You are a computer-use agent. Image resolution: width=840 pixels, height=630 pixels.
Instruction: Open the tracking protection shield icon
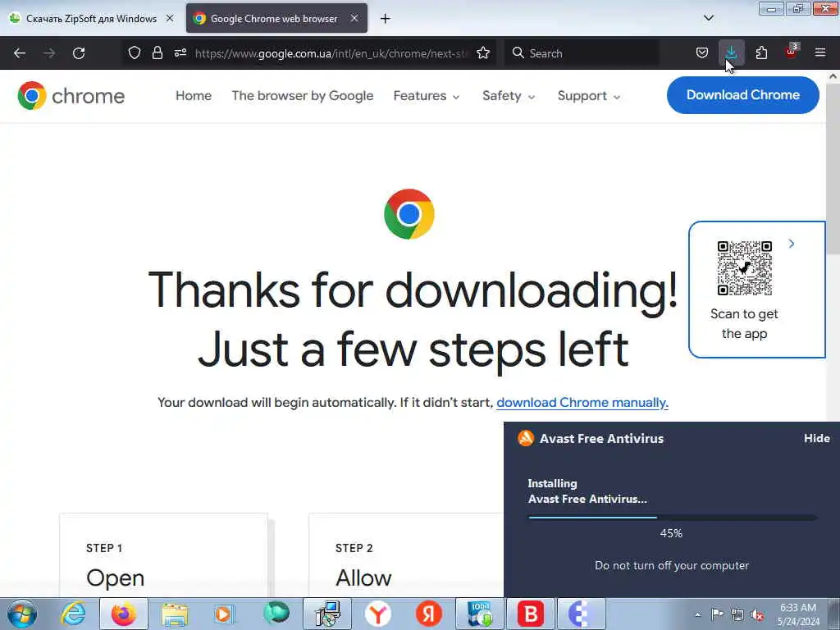coord(135,52)
